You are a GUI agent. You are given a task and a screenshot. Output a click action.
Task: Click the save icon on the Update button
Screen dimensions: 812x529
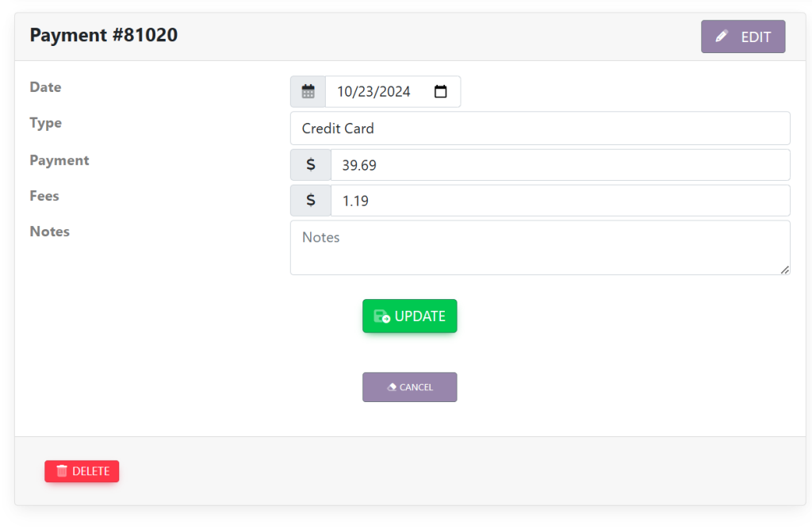[381, 316]
